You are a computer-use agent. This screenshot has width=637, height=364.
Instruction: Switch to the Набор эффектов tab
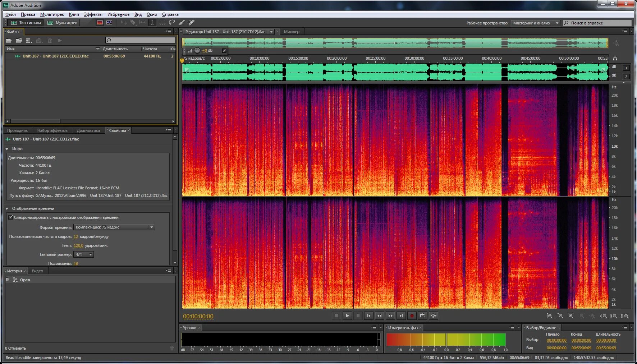coord(52,130)
